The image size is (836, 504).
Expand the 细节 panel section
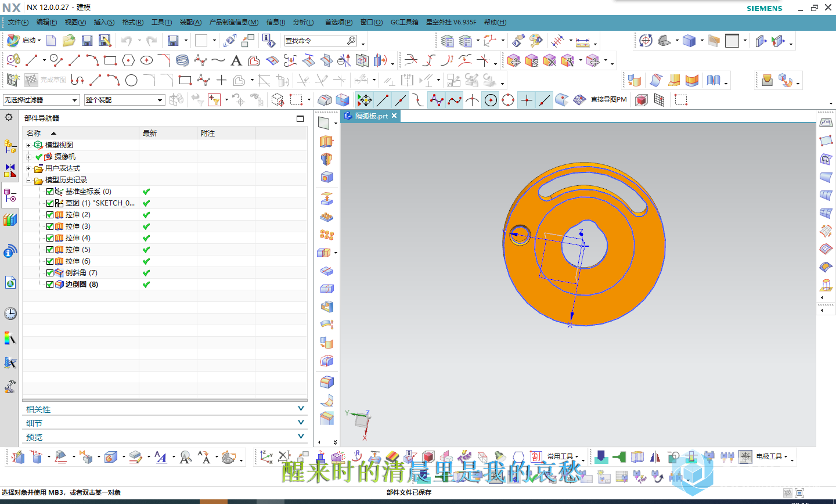165,423
